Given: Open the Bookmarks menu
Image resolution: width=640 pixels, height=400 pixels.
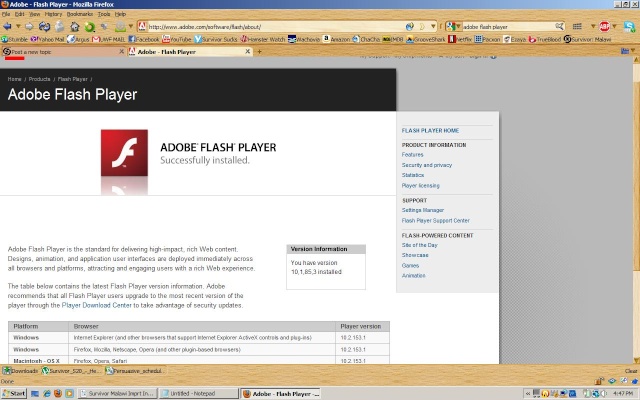Looking at the screenshot, I should [80, 14].
